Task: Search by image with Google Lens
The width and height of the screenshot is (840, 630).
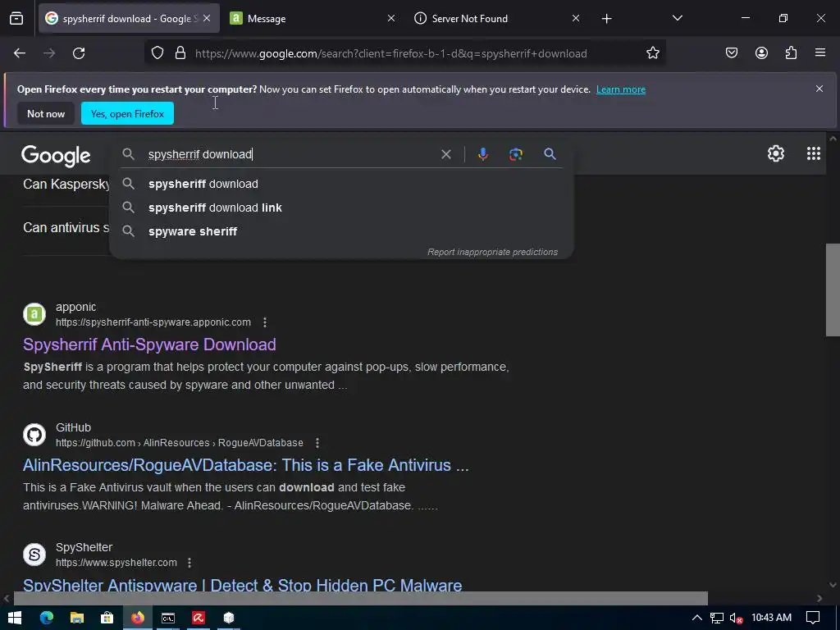Action: [x=516, y=154]
